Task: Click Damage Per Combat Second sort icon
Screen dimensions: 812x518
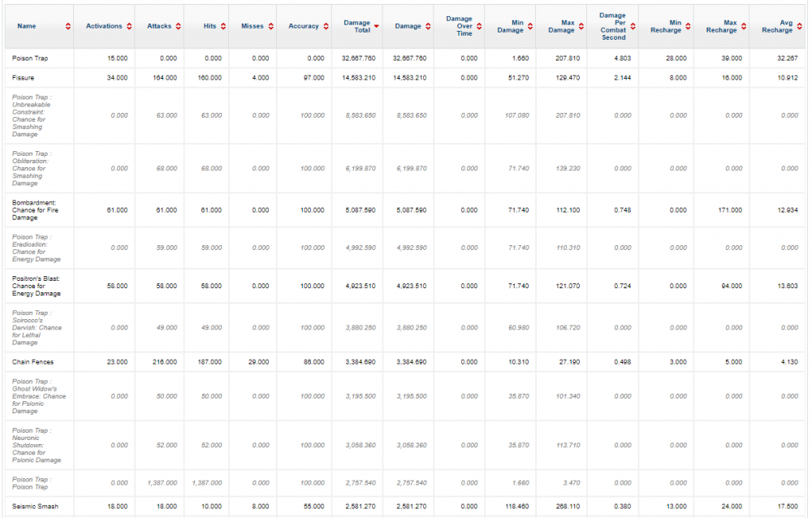Action: point(633,27)
